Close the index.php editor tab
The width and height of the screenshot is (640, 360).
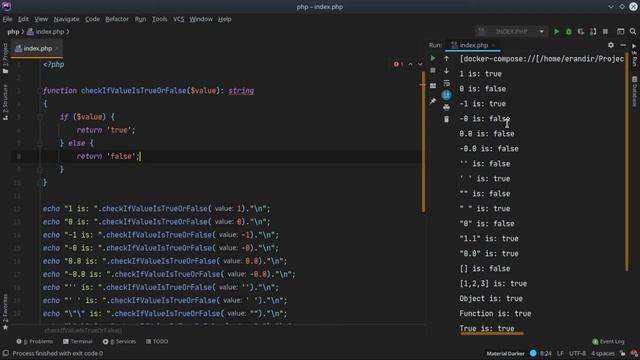(57, 49)
